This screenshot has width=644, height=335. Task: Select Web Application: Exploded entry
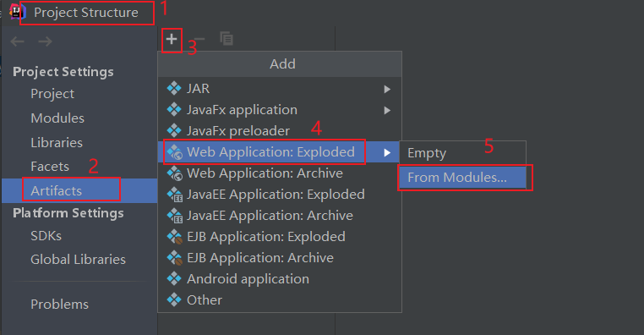(x=279, y=152)
